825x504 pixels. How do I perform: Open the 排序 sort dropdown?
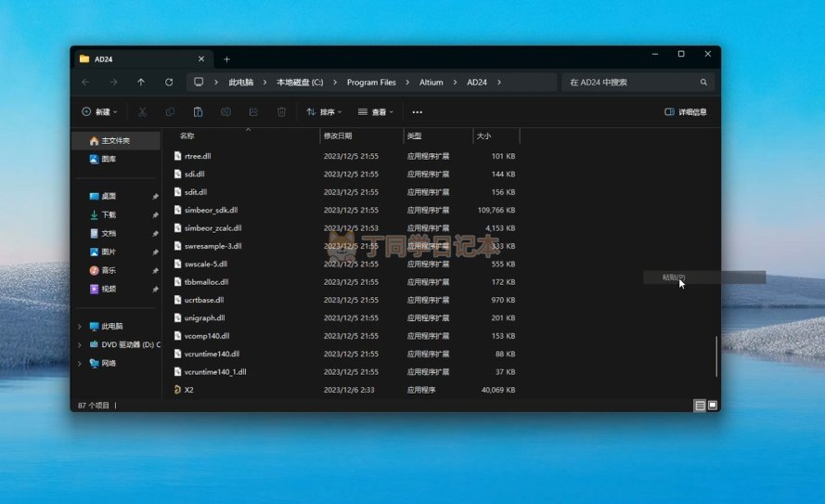(x=323, y=112)
